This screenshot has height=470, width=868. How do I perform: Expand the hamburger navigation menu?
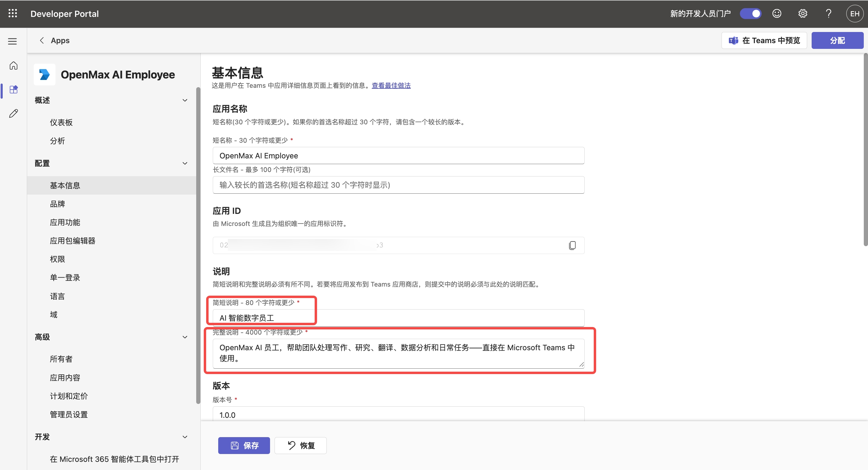coord(12,41)
